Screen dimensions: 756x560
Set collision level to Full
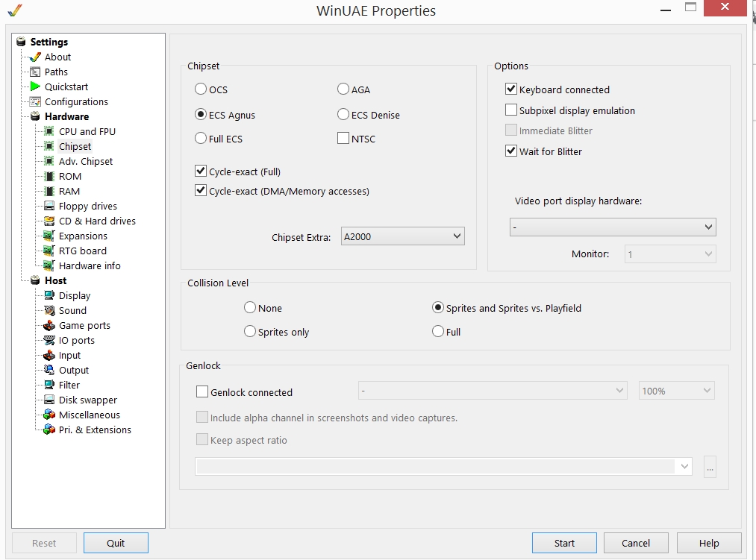click(x=438, y=332)
